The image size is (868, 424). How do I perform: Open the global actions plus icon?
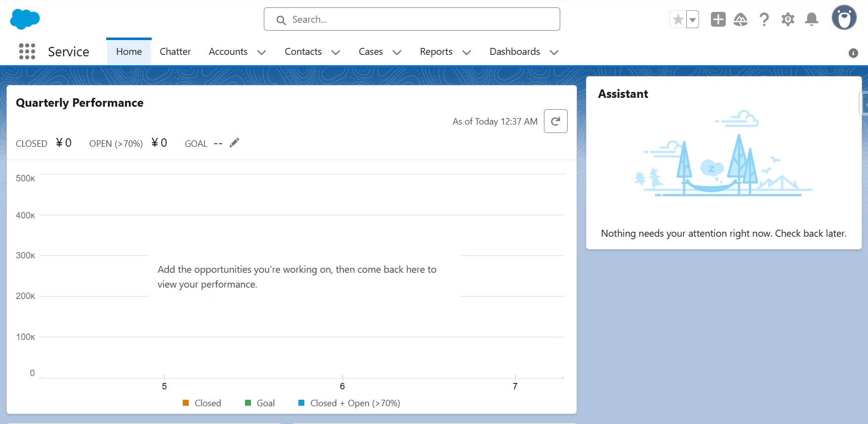click(x=718, y=19)
